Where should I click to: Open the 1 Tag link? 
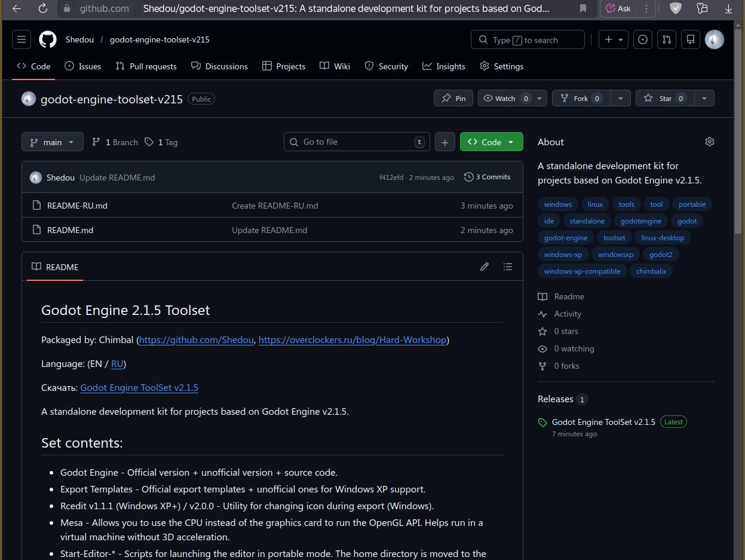tap(161, 142)
